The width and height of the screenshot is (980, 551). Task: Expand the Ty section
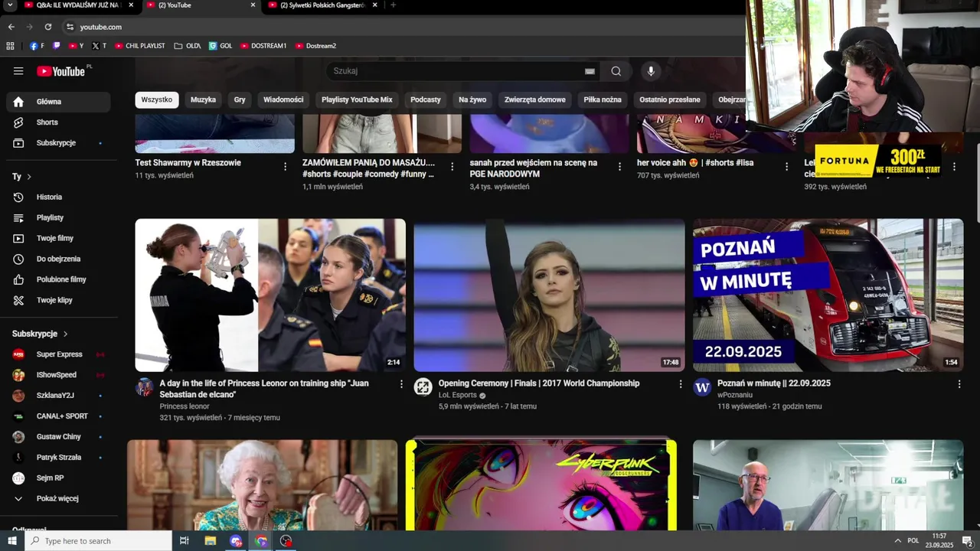[21, 177]
